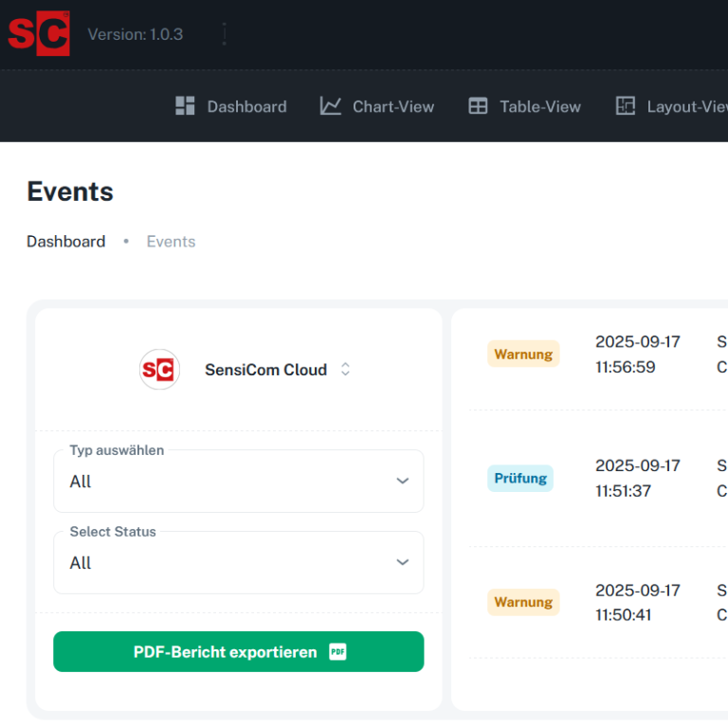
Task: Click the Chart-View line graph icon
Action: [330, 106]
